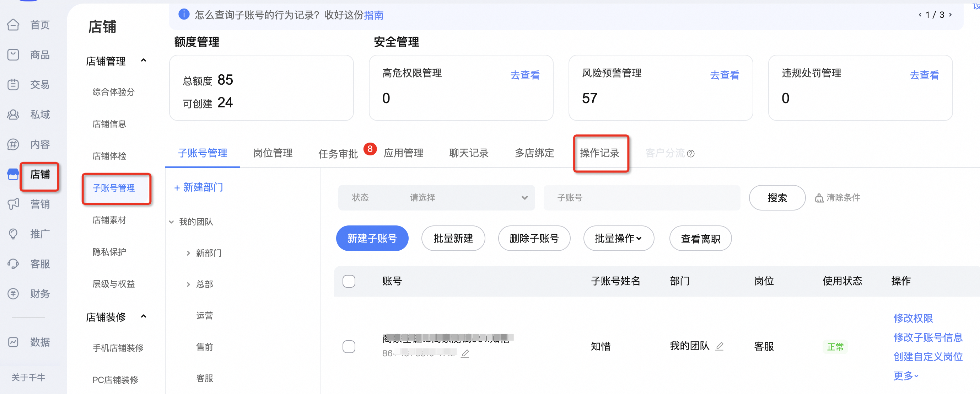Toggle the select-all checkbox in table header
Viewport: 980px width, 394px height.
point(349,281)
